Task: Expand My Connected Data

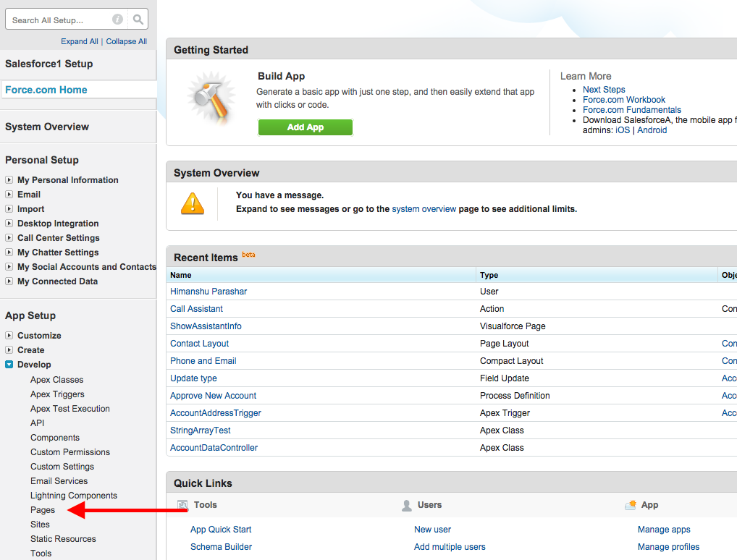Action: [9, 281]
